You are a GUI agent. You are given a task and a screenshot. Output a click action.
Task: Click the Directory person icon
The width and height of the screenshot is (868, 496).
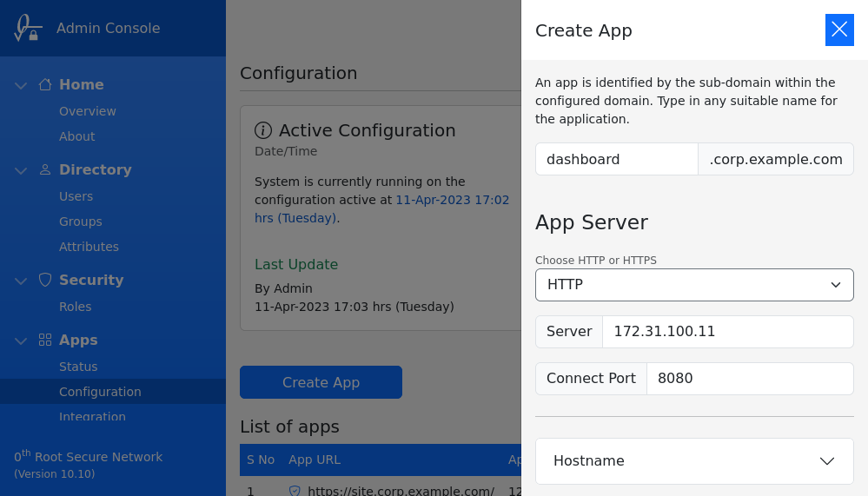(x=45, y=169)
